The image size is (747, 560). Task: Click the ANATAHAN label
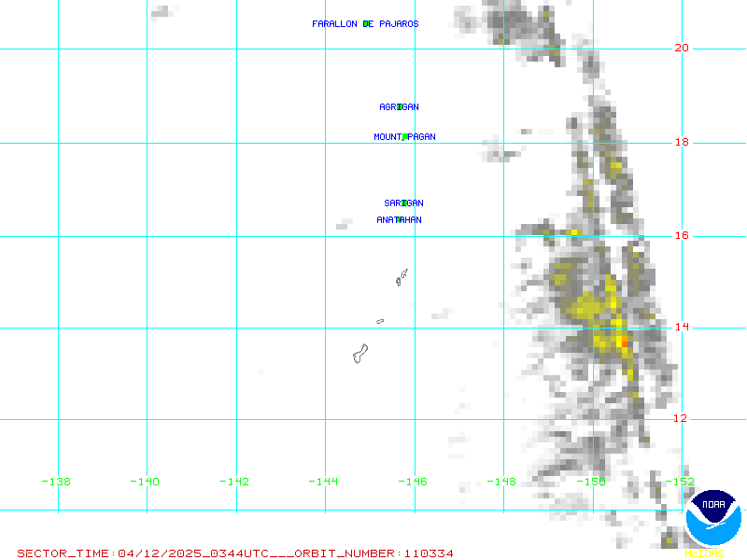[x=399, y=220]
